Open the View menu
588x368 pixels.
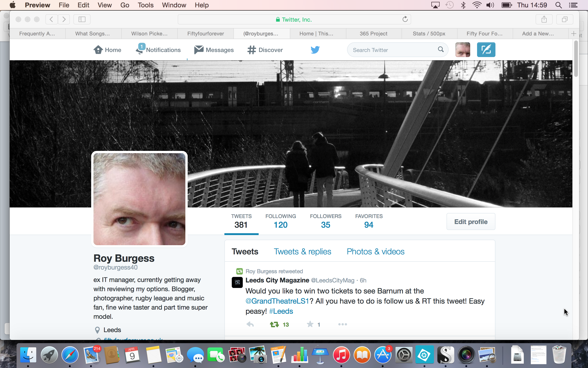tap(105, 5)
